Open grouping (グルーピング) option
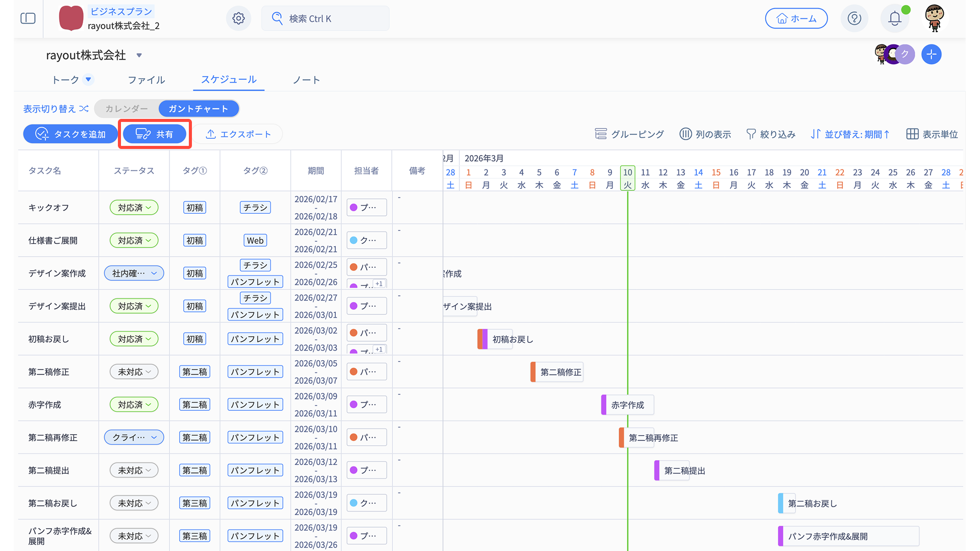 click(x=629, y=134)
